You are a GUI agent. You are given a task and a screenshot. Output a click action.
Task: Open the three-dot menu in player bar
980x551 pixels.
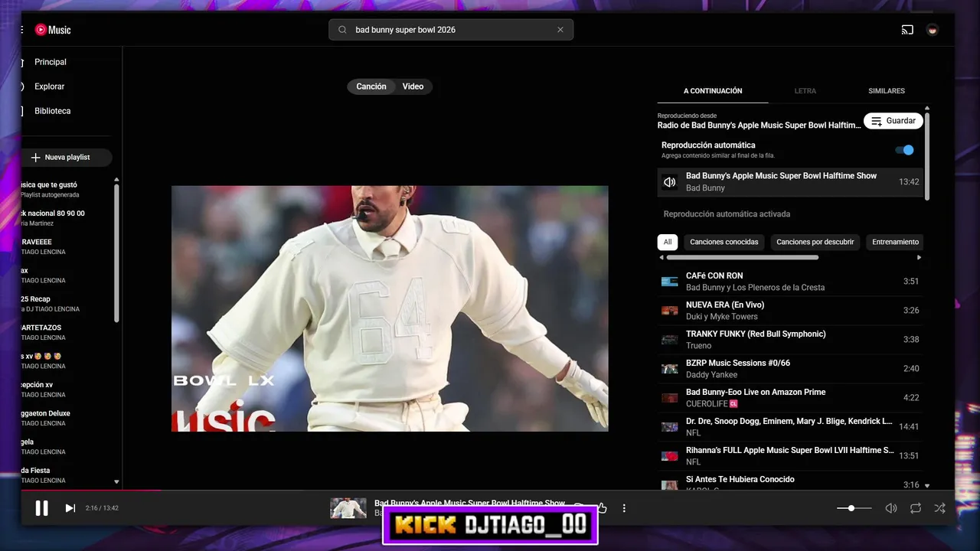[624, 508]
